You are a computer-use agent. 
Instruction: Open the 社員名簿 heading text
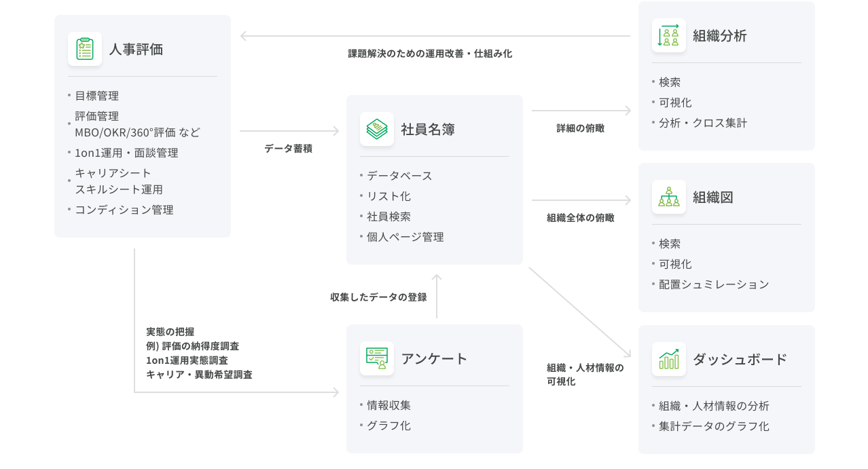[428, 130]
